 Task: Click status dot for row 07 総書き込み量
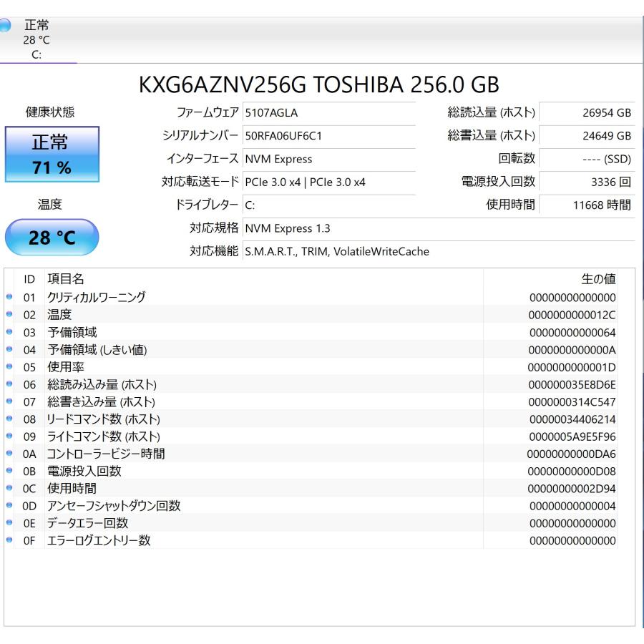coord(9,401)
